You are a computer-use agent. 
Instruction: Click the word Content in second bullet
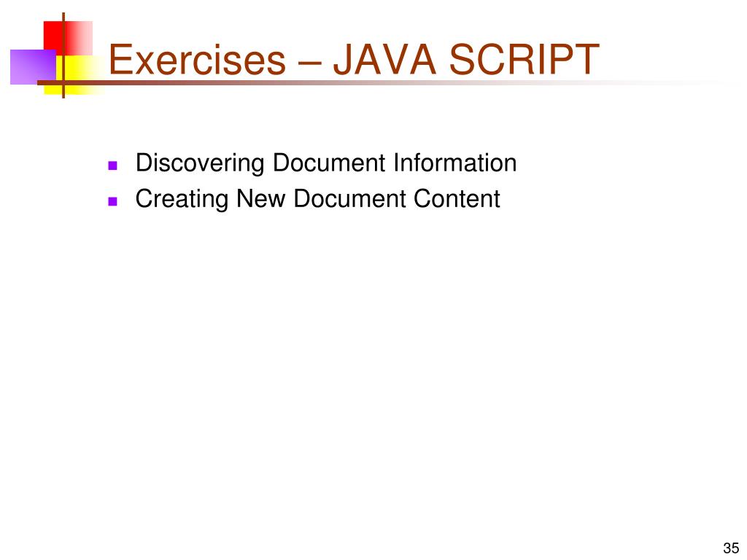pyautogui.click(x=457, y=198)
